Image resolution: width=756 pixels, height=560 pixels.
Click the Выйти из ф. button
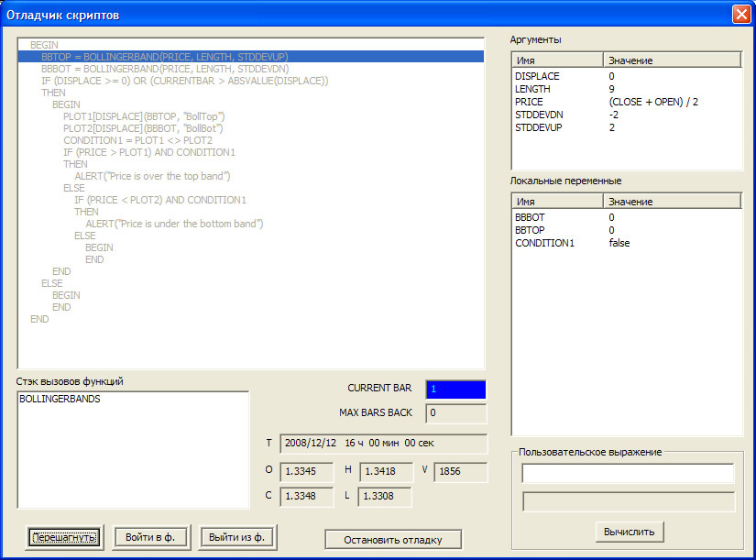coord(237,539)
